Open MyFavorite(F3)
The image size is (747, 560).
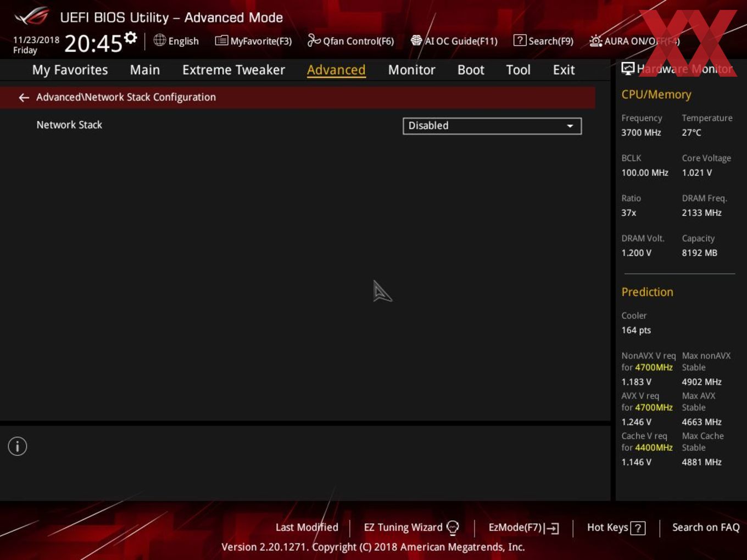click(x=261, y=41)
